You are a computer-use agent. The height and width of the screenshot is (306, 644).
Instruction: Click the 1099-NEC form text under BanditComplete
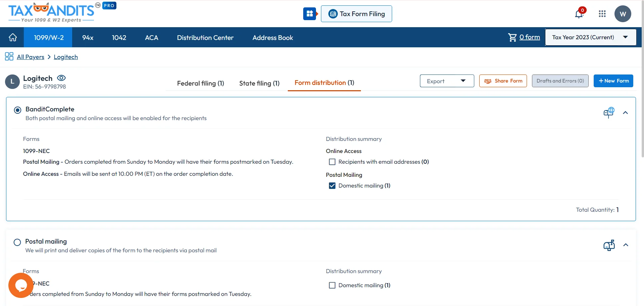pyautogui.click(x=36, y=151)
